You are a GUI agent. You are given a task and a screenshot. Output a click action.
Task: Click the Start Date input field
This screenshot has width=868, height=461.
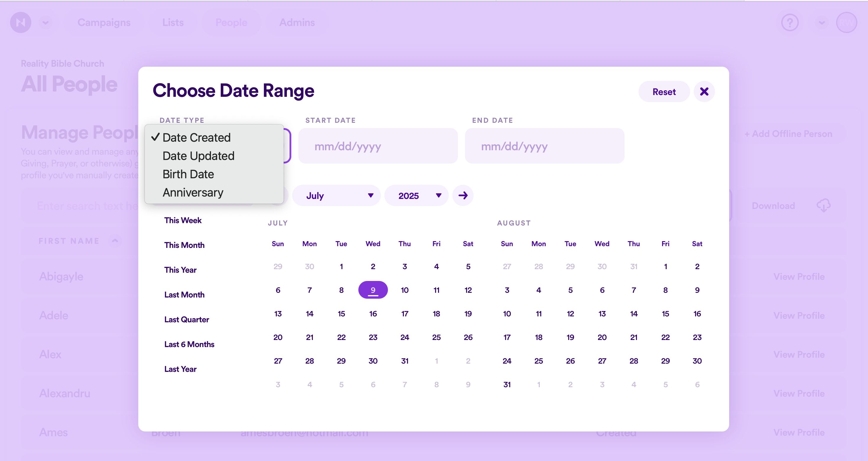pyautogui.click(x=378, y=146)
